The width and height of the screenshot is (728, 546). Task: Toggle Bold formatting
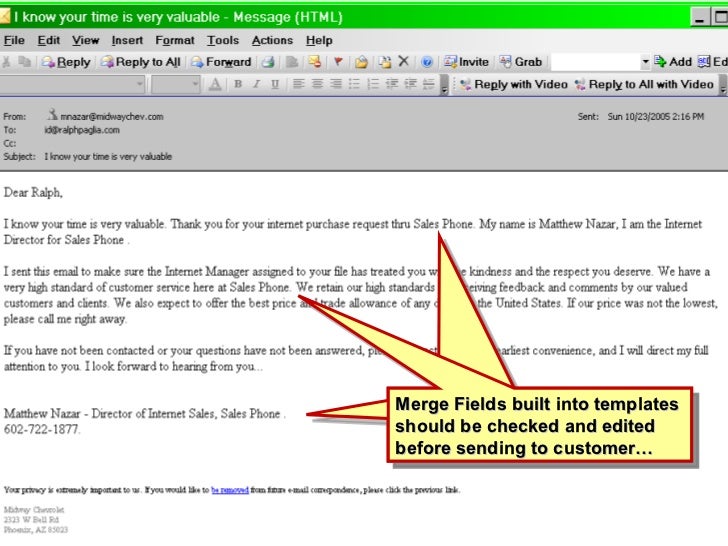coord(238,84)
